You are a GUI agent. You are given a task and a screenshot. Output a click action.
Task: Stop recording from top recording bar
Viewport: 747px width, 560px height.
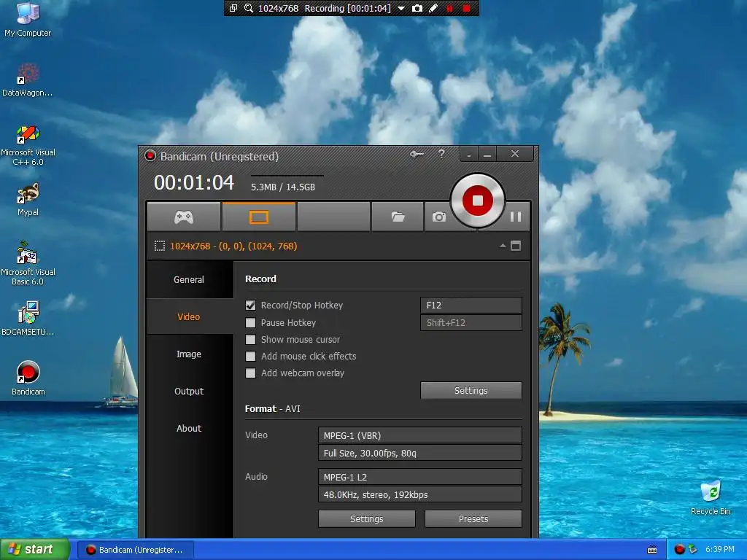pos(466,8)
